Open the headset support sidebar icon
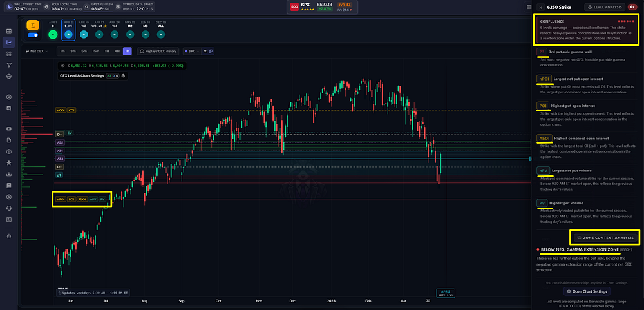 tap(8, 208)
